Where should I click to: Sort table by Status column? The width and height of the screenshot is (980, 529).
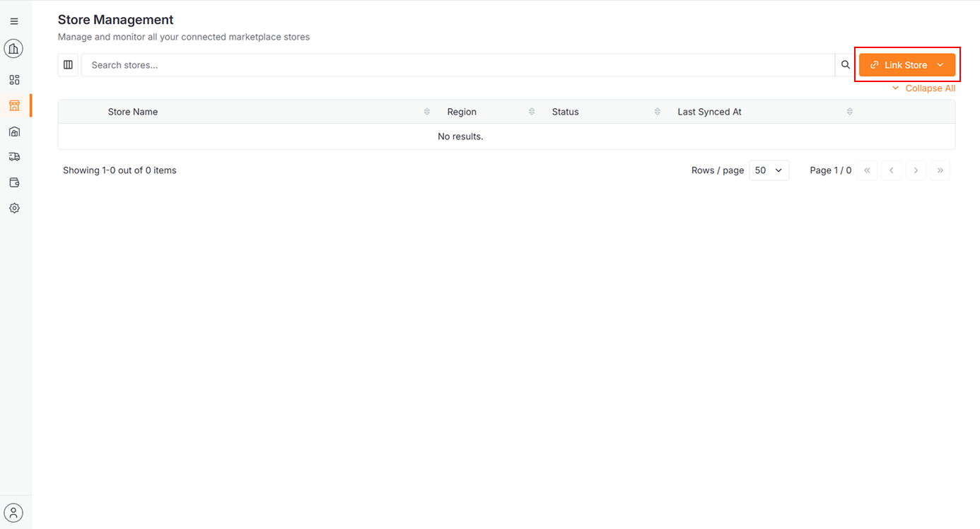coord(658,112)
